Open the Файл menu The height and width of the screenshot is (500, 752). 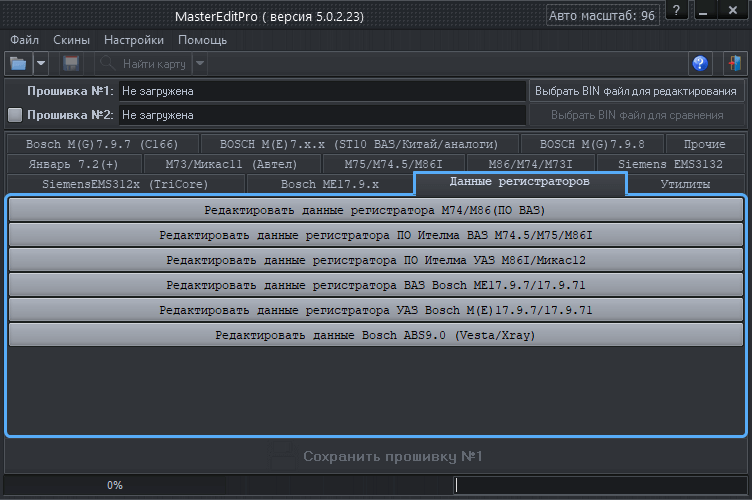25,40
